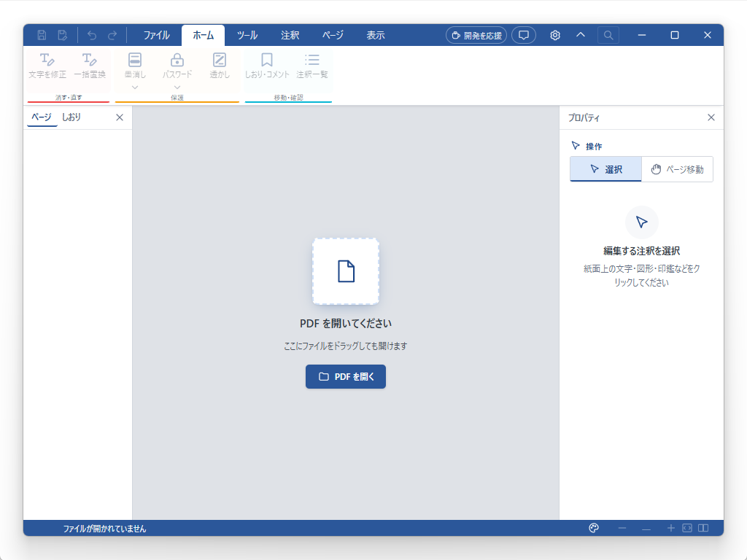Click the two-page view icon

pos(703,528)
